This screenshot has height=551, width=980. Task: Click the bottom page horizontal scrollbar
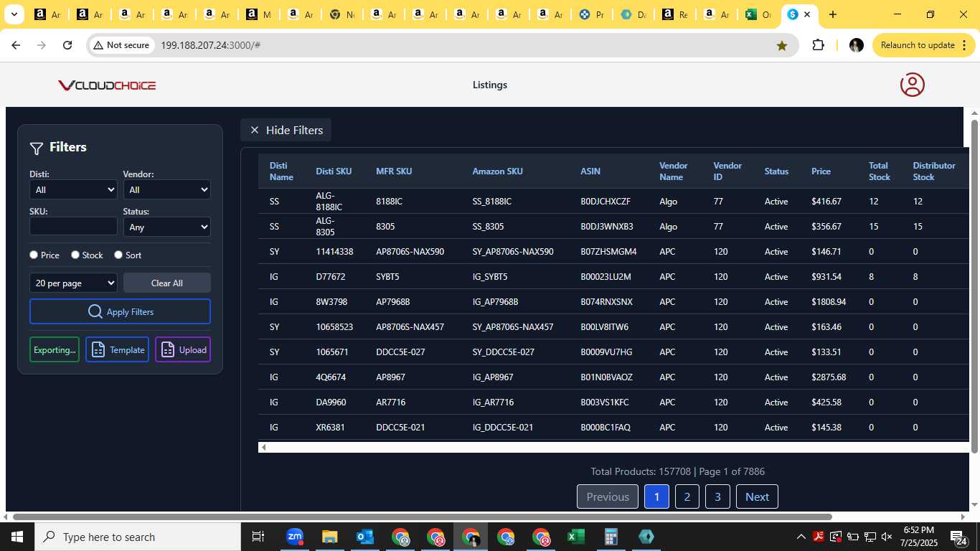[422, 517]
